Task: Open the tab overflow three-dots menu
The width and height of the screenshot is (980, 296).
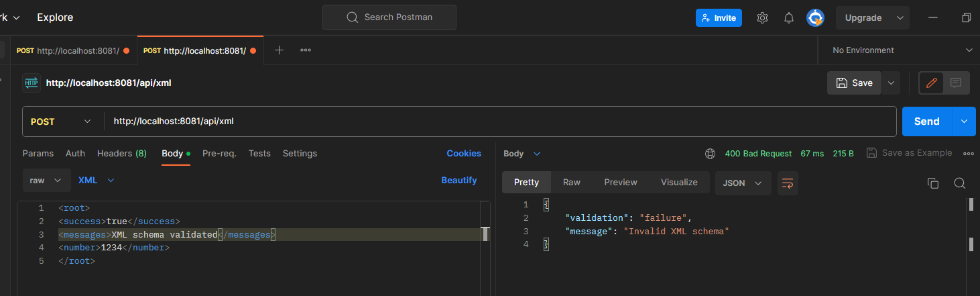Action: click(306, 50)
